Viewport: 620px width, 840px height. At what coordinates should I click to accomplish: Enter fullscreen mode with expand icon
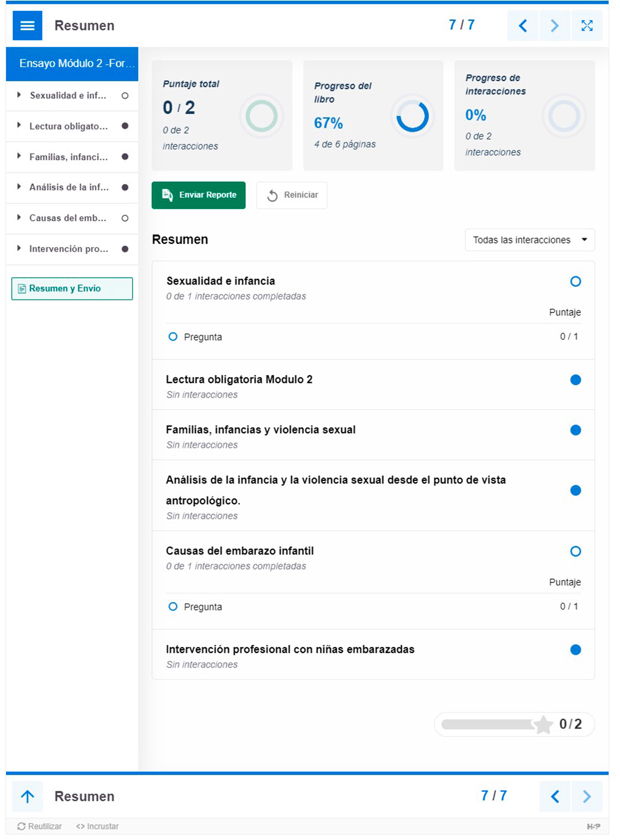pyautogui.click(x=587, y=25)
